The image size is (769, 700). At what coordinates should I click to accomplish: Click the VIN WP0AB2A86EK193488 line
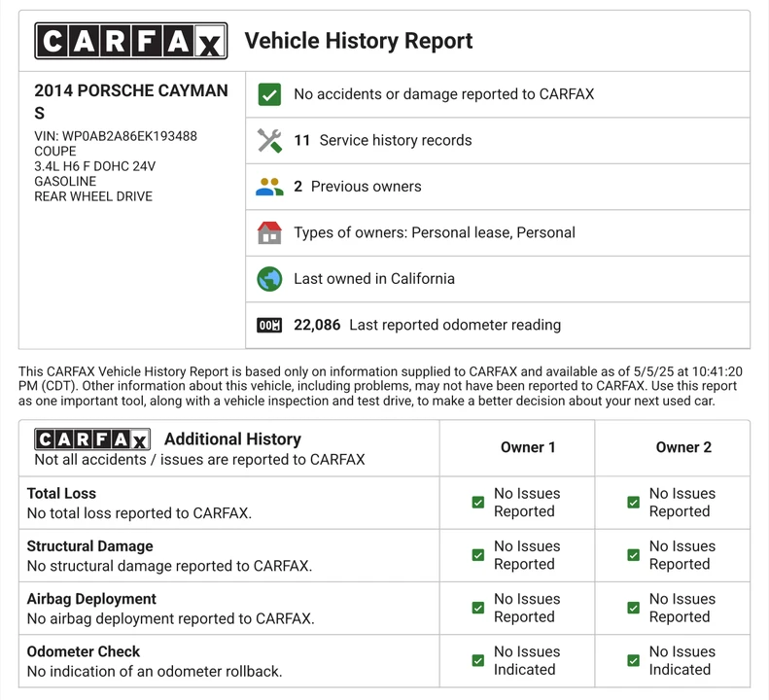tap(116, 136)
